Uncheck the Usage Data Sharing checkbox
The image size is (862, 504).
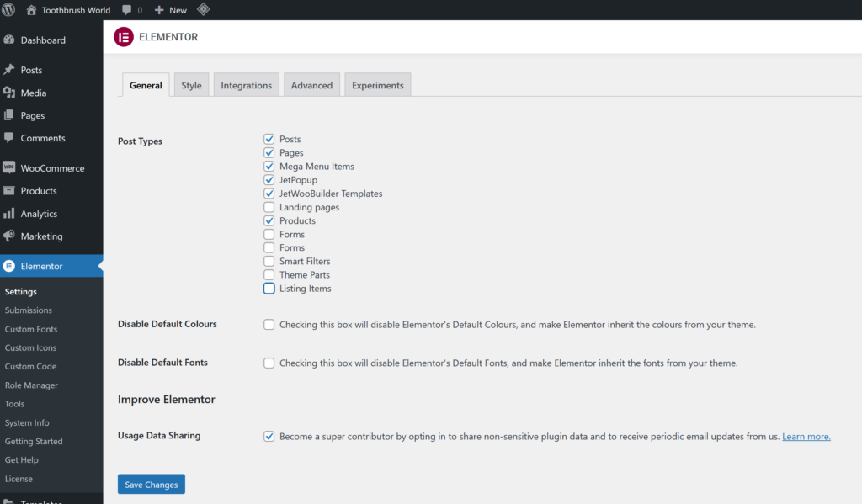pos(269,437)
